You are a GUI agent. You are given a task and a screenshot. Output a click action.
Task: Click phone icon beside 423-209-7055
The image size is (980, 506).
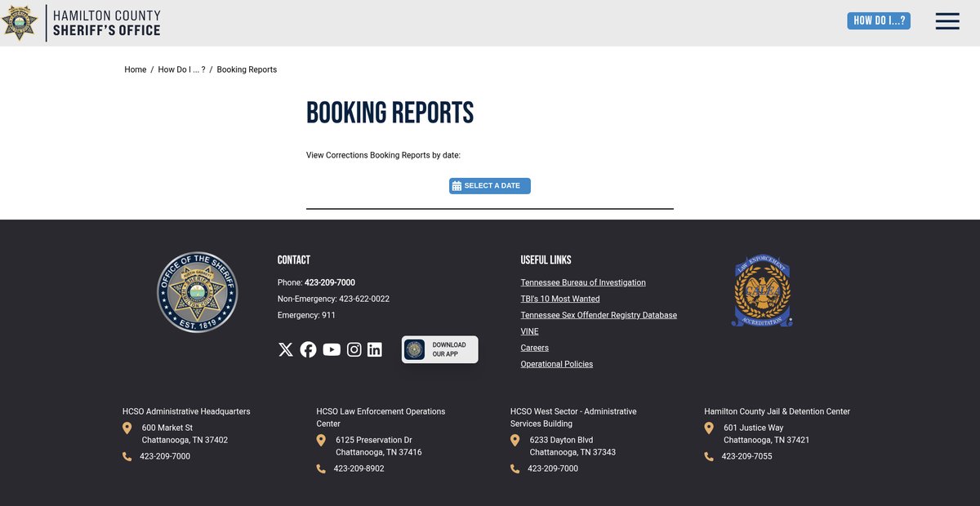click(x=709, y=456)
